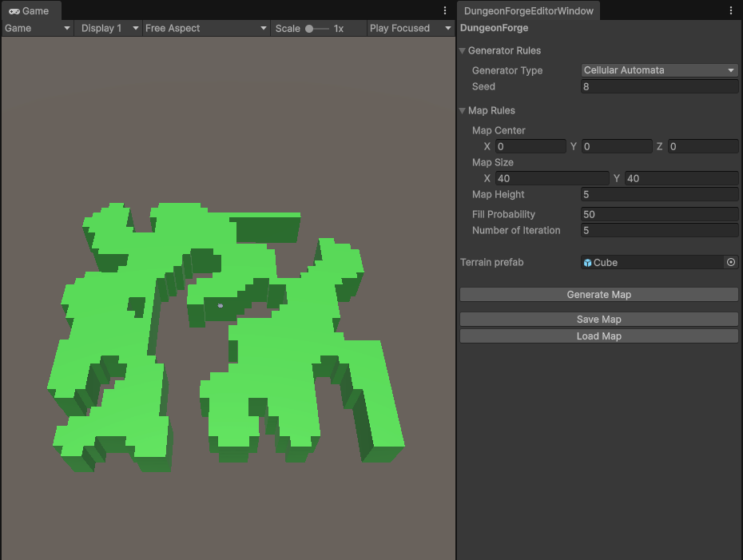Open the Free Aspect dropdown
743x560 pixels.
coord(205,28)
